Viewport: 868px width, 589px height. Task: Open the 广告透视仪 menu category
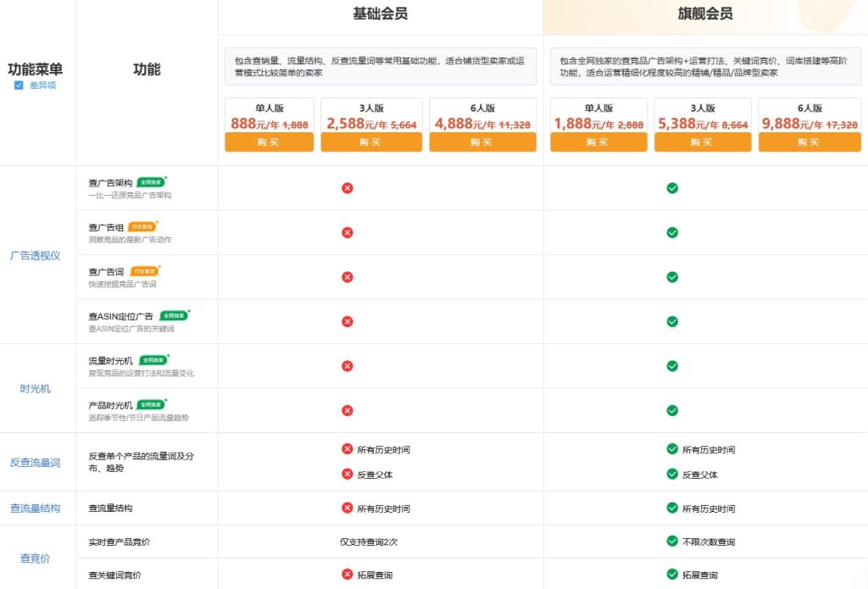tap(35, 255)
